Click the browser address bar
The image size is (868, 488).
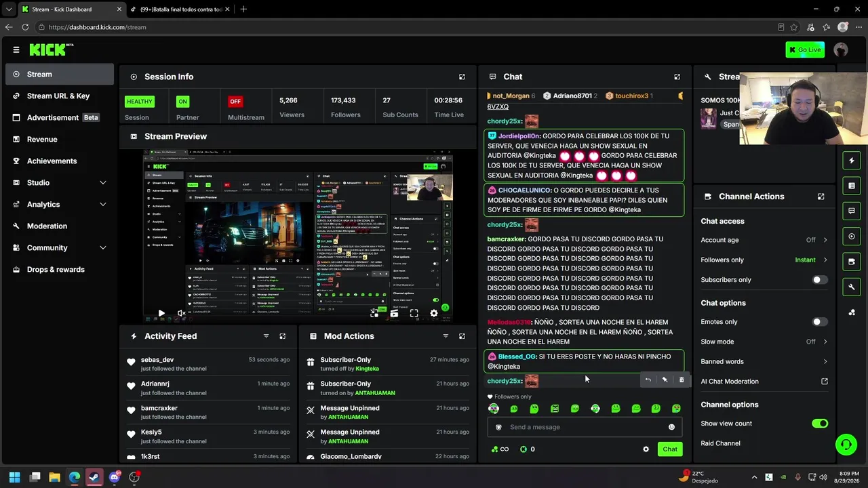coord(407,27)
